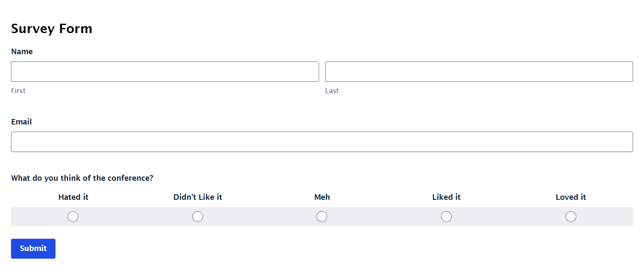Click into the Email input field
The width and height of the screenshot is (644, 276).
322,142
